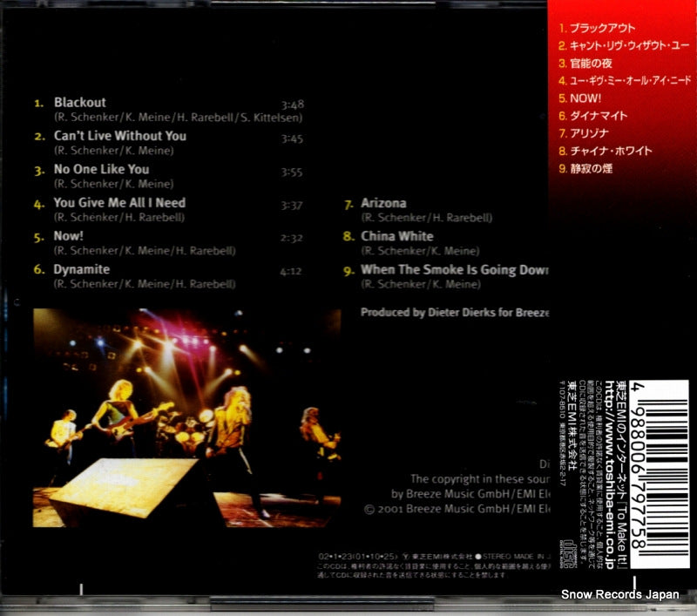This screenshot has height=616, width=697.
Task: Click writer credits under 'Dynamite'
Action: coord(145,284)
